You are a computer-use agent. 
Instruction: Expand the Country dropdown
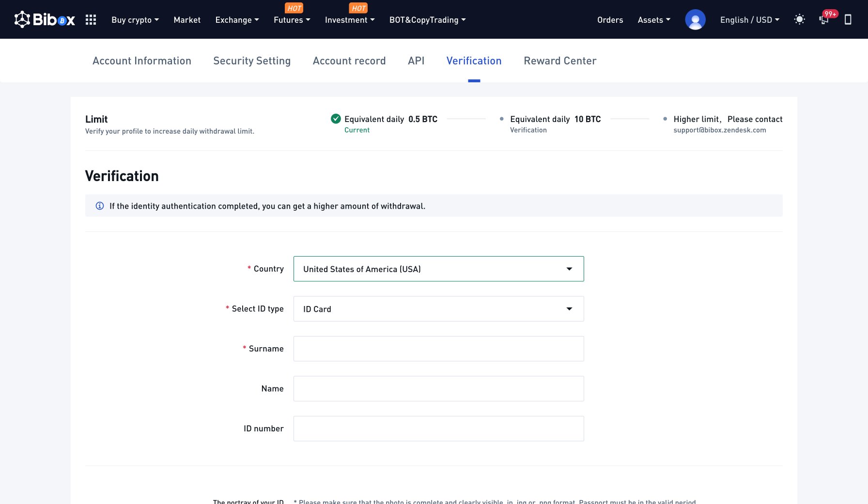[x=438, y=269]
